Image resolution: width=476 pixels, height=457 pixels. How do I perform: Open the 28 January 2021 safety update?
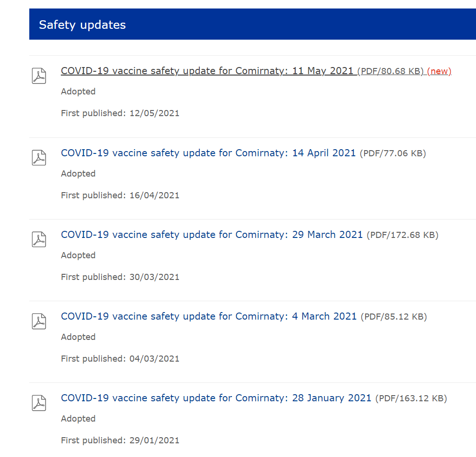(216, 398)
